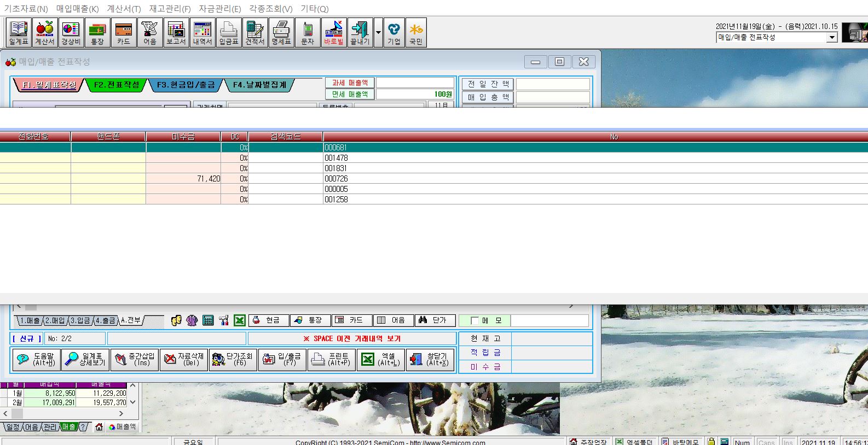Click the 자료삭제 (Del) button

[x=184, y=359]
